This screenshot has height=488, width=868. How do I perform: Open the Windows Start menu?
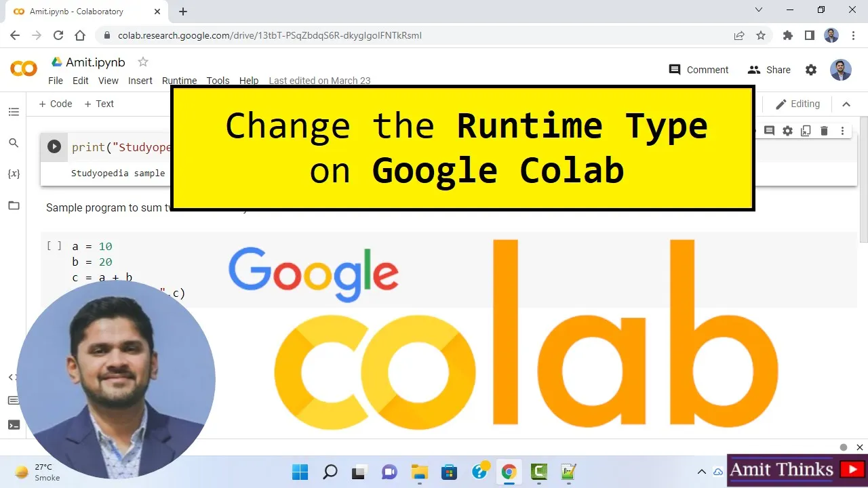pos(300,472)
